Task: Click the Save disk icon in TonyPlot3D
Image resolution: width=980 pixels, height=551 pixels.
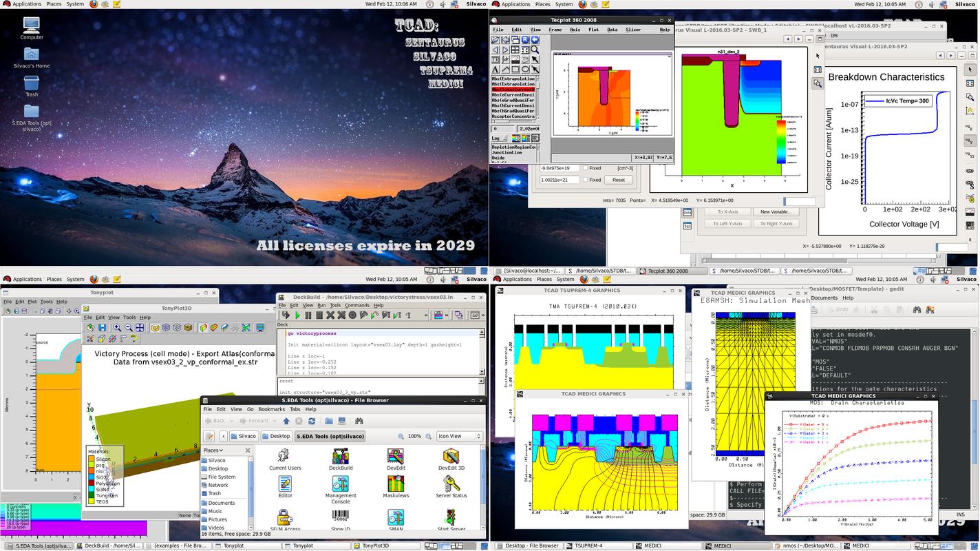Action: (102, 328)
